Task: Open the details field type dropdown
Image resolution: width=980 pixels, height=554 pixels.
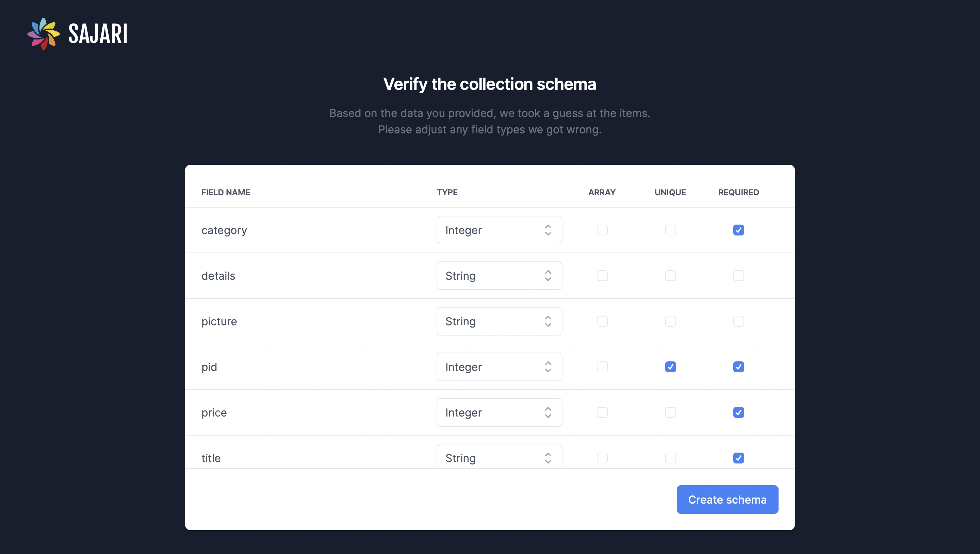Action: click(499, 276)
